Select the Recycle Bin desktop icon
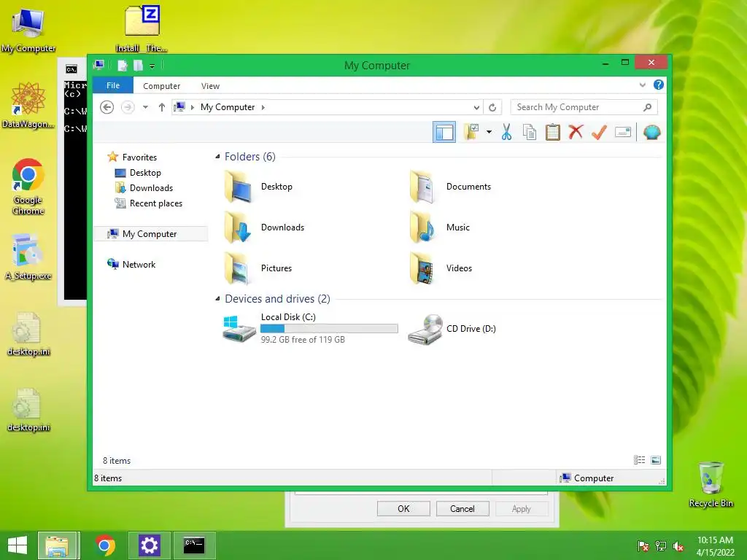 click(x=711, y=484)
